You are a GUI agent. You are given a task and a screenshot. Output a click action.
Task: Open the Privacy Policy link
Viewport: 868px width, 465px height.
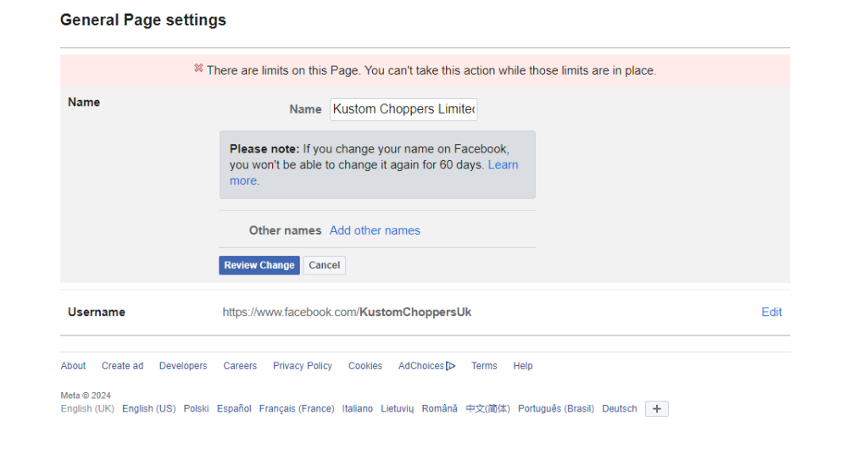[303, 366]
